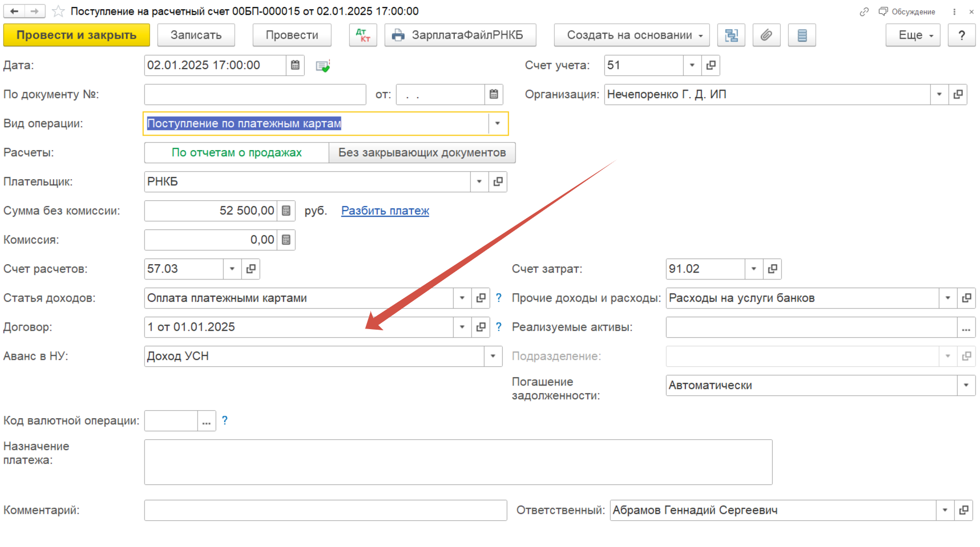Click the 'Разбить платеж' link

(x=385, y=211)
